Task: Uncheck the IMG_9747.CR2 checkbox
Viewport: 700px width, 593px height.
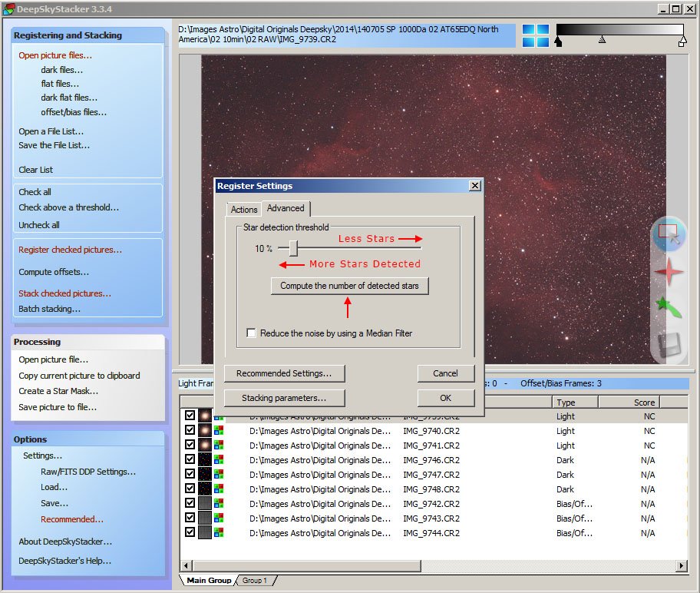Action: click(190, 474)
